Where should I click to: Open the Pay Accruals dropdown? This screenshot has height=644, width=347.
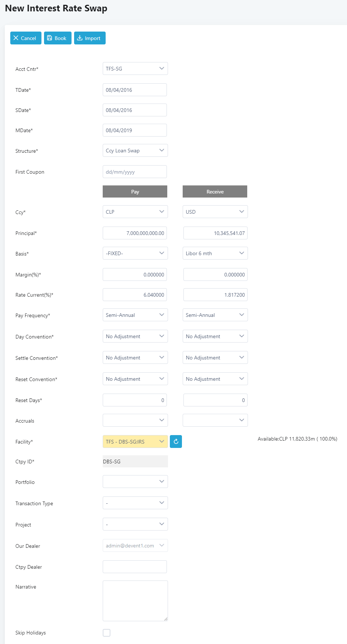[135, 420]
